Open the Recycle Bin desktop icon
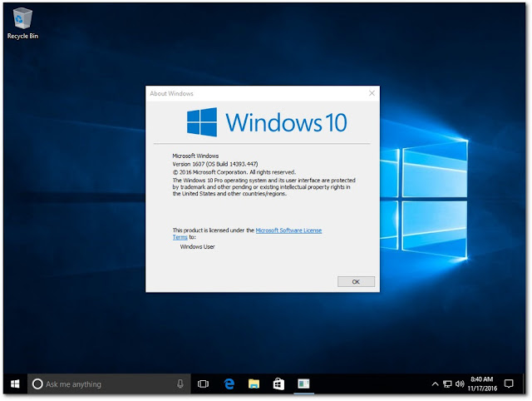 22,23
